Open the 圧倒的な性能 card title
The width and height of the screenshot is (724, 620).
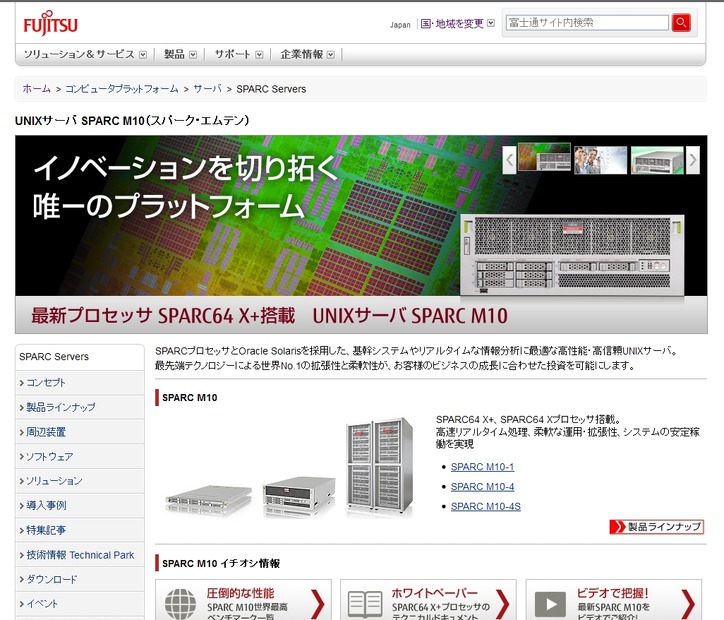coord(240,593)
